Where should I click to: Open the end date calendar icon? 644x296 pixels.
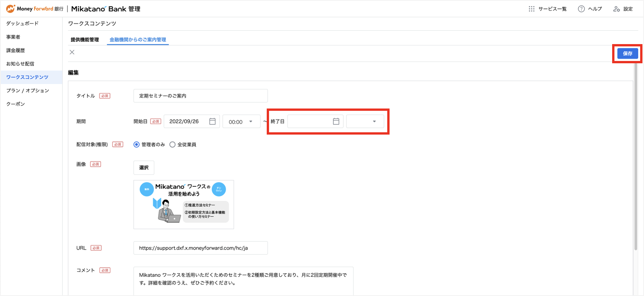tap(336, 121)
